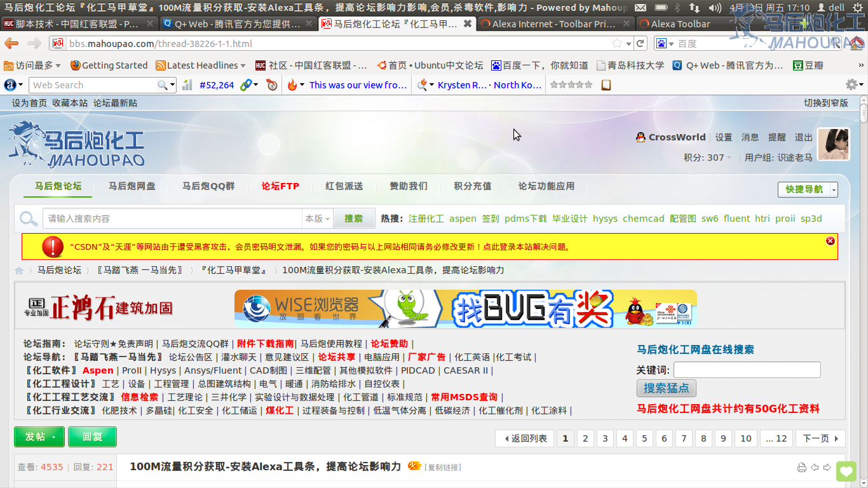868x488 pixels.
Task: Click the browser forward arrow button
Action: (34, 43)
